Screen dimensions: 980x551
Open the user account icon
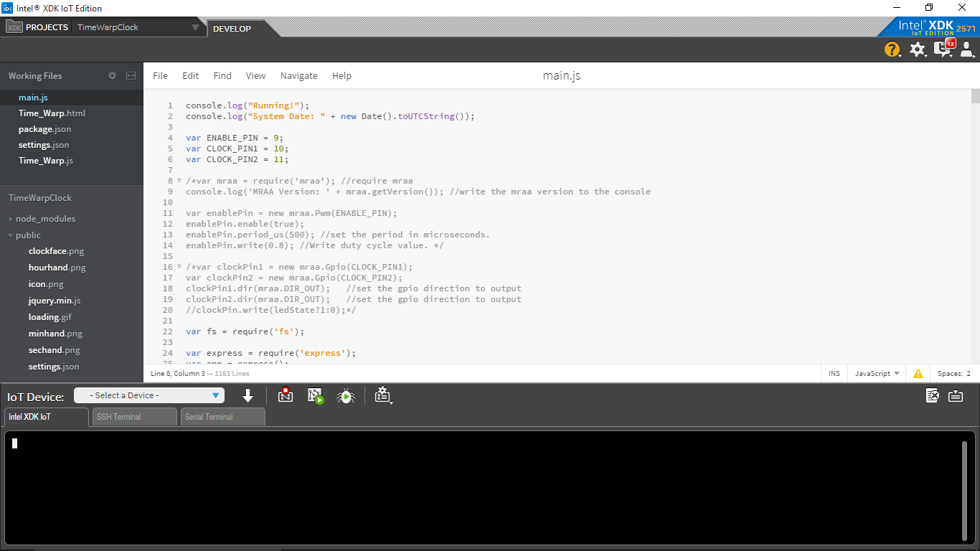click(x=966, y=50)
